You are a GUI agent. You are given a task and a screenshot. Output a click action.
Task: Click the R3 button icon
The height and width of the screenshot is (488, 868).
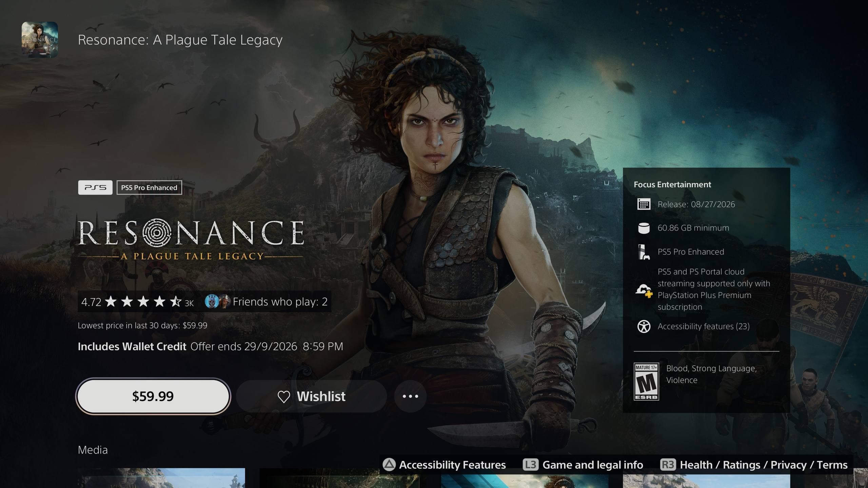(x=668, y=465)
